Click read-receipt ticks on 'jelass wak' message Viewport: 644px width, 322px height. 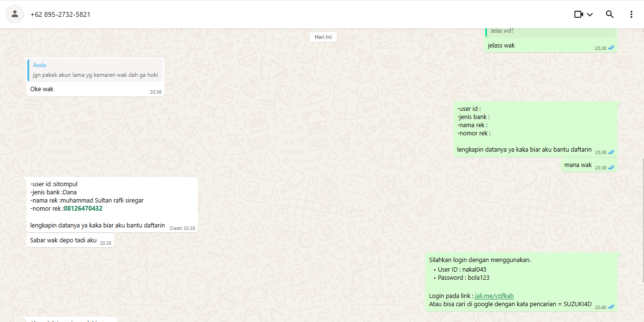(611, 48)
